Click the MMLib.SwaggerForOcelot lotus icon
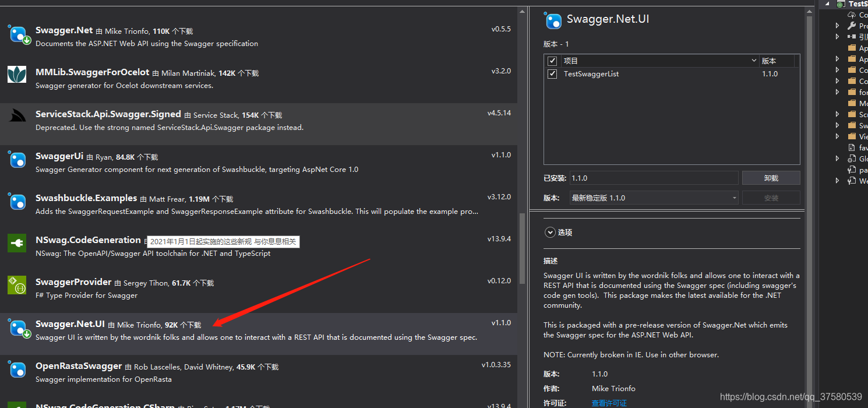The image size is (868, 408). [17, 75]
